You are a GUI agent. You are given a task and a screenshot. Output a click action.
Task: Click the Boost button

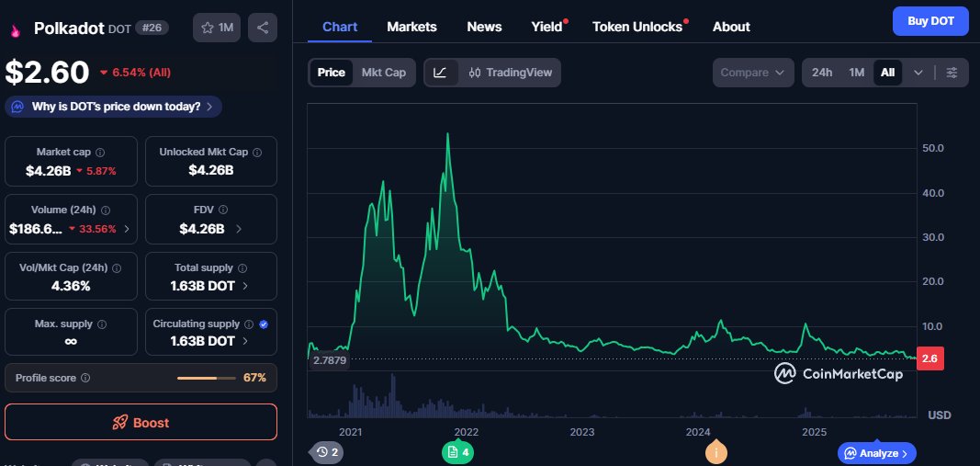point(141,422)
